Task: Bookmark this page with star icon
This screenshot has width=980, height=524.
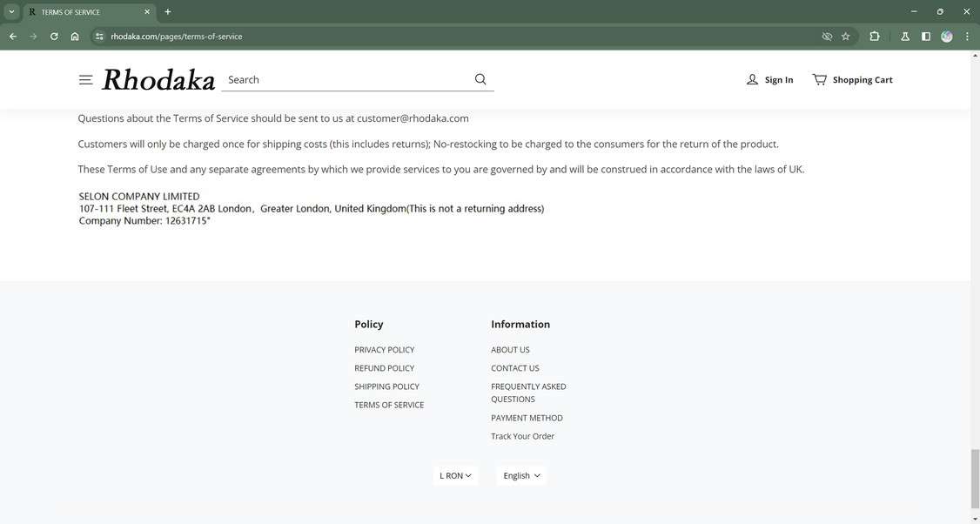Action: (846, 37)
